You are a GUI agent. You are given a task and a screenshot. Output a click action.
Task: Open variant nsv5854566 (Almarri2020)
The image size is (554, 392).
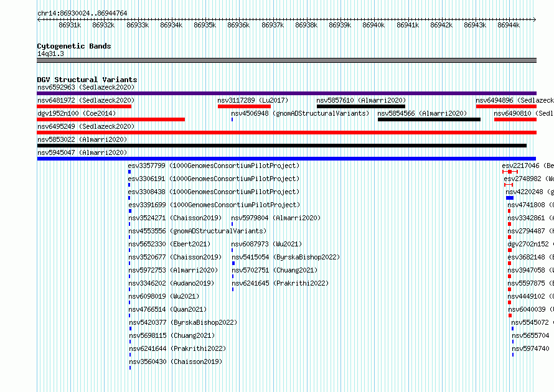tap(422, 113)
